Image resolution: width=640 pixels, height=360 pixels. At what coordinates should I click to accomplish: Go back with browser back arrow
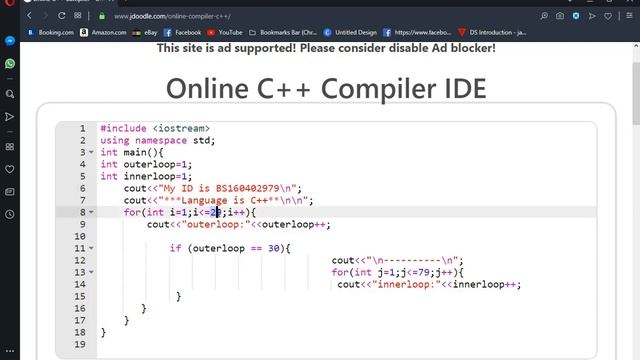29,16
